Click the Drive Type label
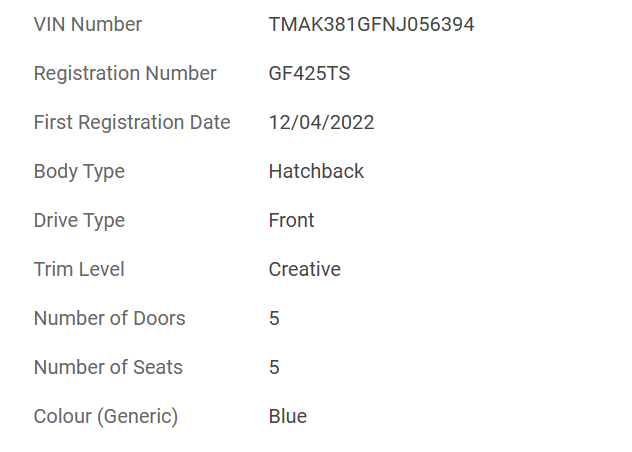This screenshot has width=632, height=452. coord(79,221)
